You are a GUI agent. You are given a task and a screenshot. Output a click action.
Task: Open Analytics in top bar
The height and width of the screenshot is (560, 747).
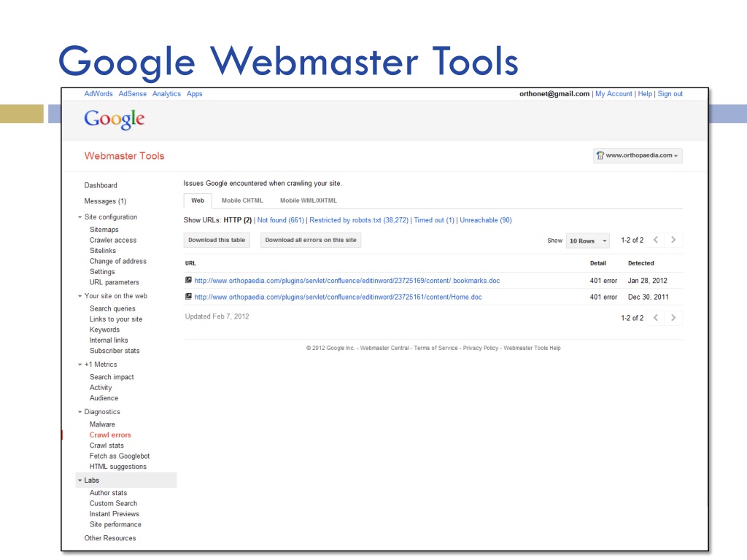166,94
